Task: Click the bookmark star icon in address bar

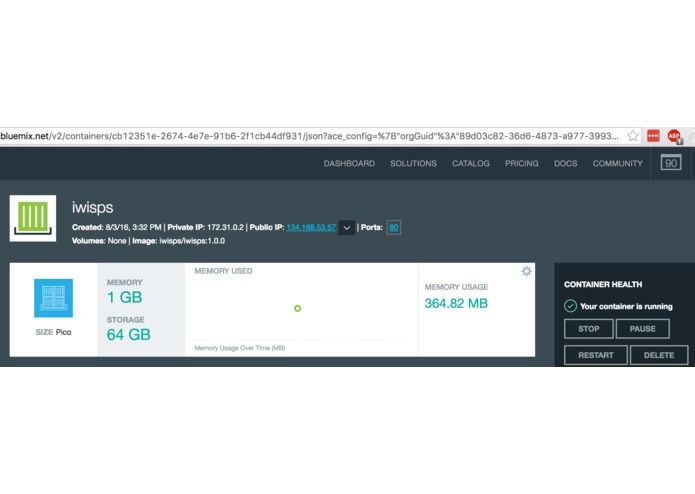Action: coord(633,136)
